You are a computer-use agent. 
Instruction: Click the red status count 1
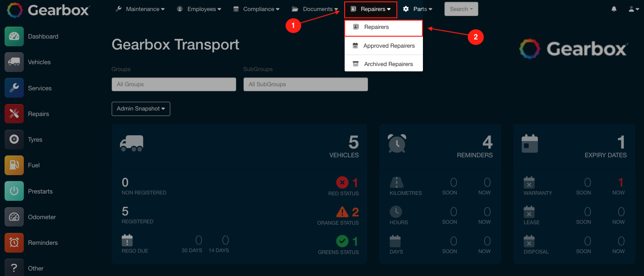click(355, 183)
